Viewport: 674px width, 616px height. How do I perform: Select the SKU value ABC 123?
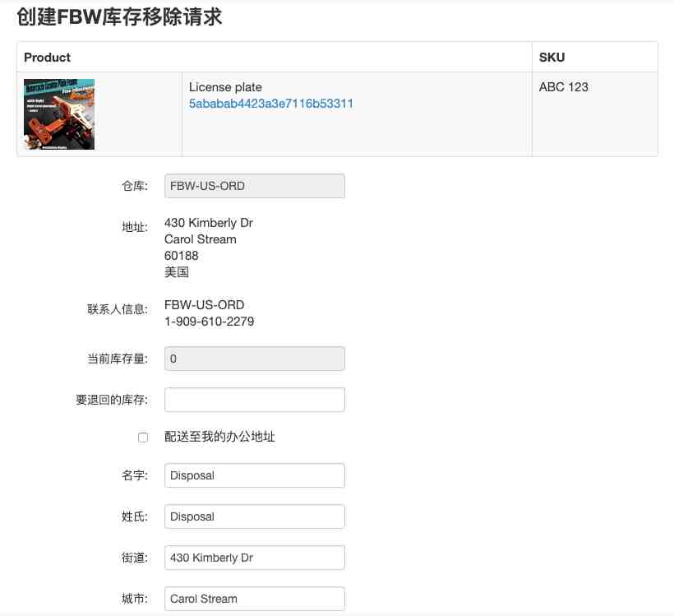pos(564,87)
